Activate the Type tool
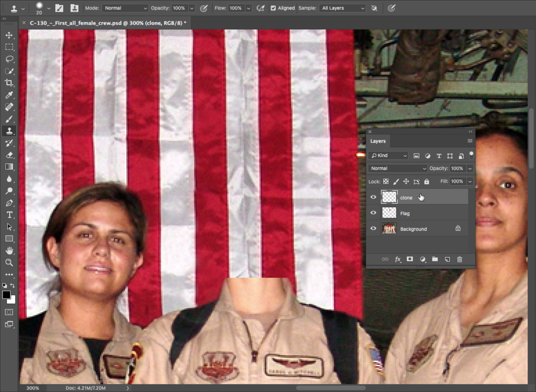The height and width of the screenshot is (392, 536). 9,215
